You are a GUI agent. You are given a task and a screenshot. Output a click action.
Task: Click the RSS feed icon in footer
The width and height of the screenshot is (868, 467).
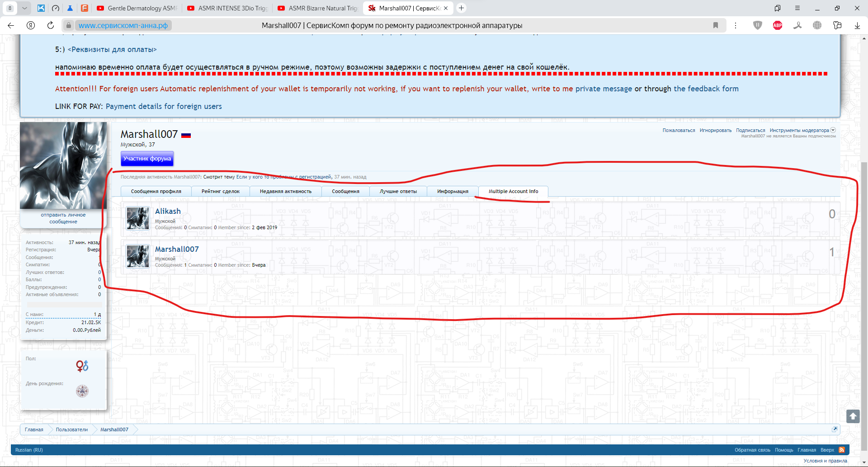click(x=842, y=450)
